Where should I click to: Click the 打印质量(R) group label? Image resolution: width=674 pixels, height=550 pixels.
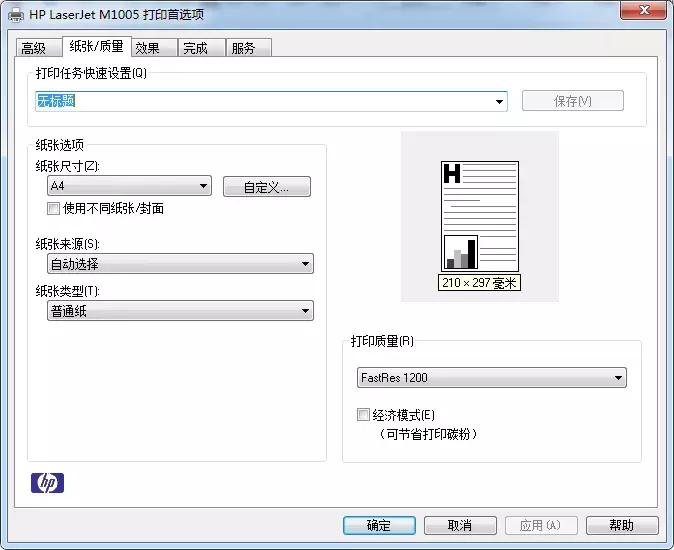click(x=383, y=341)
